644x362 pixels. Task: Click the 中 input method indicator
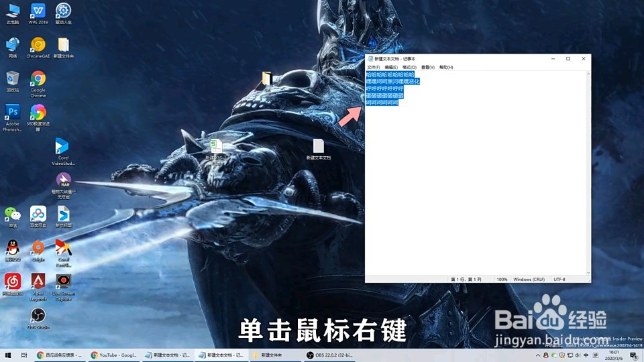(x=586, y=355)
